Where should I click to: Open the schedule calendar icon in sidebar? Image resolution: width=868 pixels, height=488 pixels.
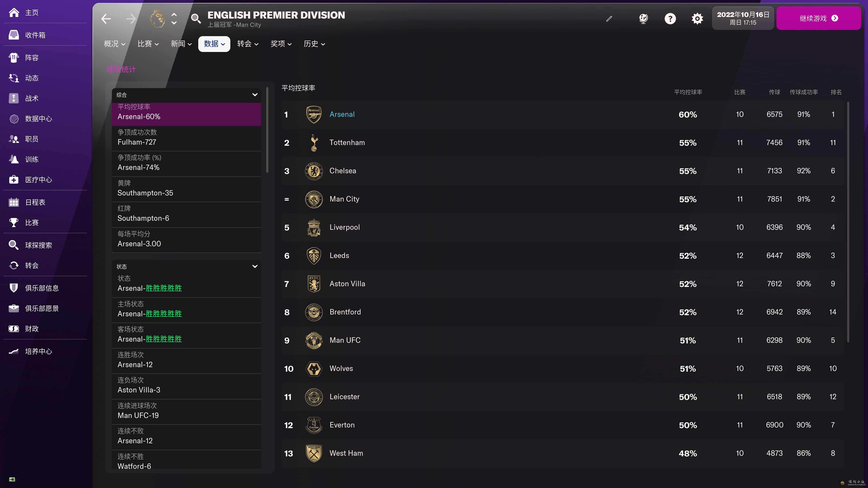tap(14, 202)
